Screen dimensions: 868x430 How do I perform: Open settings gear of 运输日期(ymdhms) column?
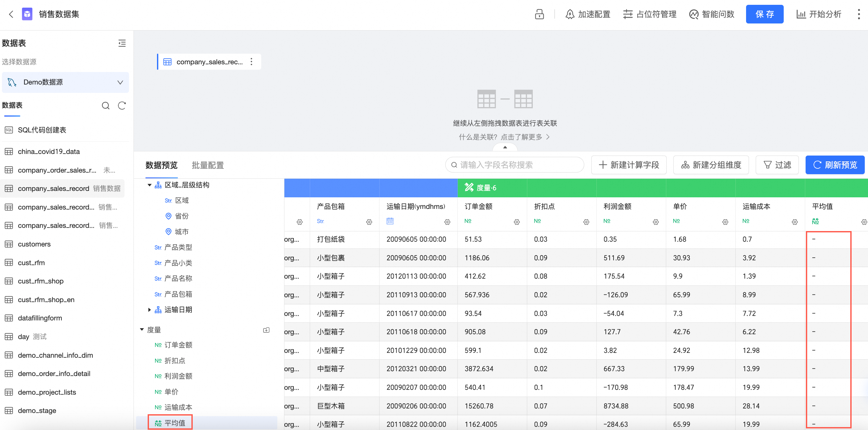point(447,222)
